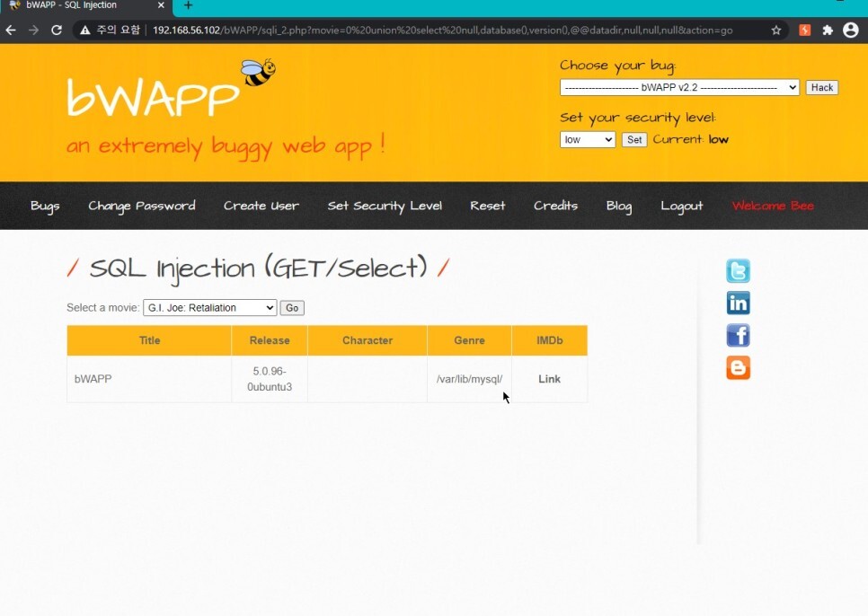Click the bWAPP logo text
The height and width of the screenshot is (616, 868).
(x=153, y=97)
